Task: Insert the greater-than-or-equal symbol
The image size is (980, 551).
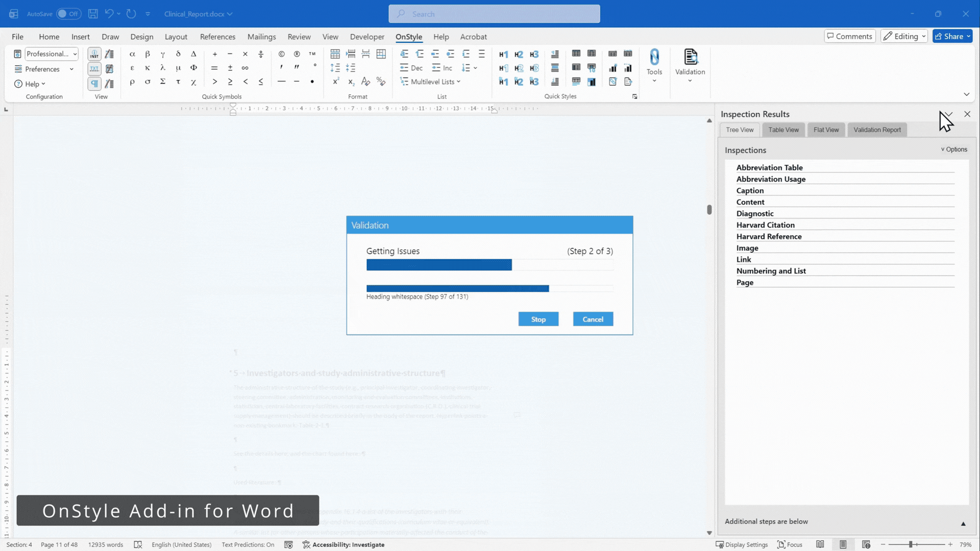Action: pyautogui.click(x=230, y=82)
